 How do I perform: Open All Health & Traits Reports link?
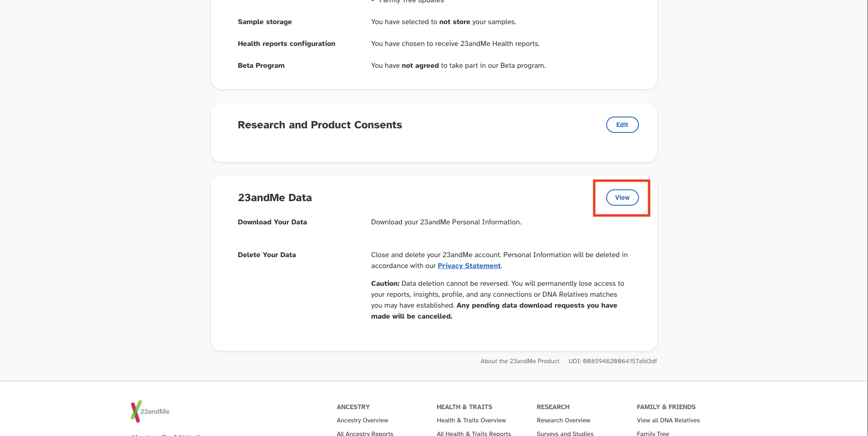pyautogui.click(x=474, y=433)
